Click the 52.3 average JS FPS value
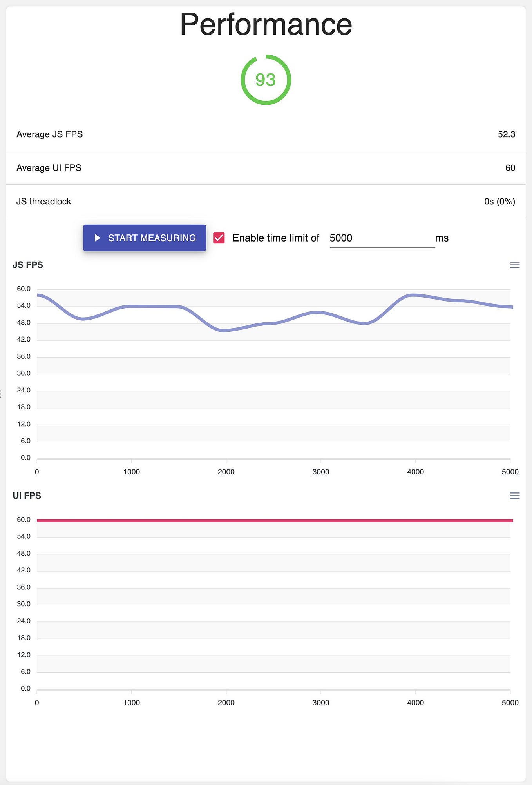The image size is (532, 785). pos(506,134)
